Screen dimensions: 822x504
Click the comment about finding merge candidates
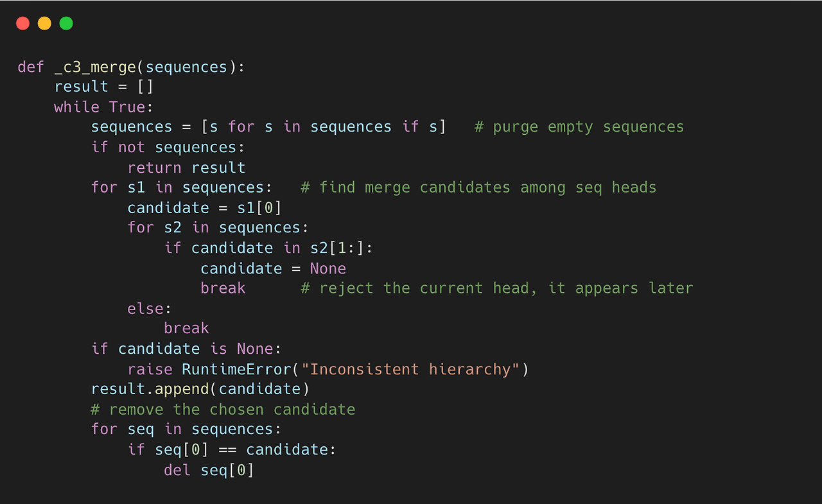click(478, 187)
